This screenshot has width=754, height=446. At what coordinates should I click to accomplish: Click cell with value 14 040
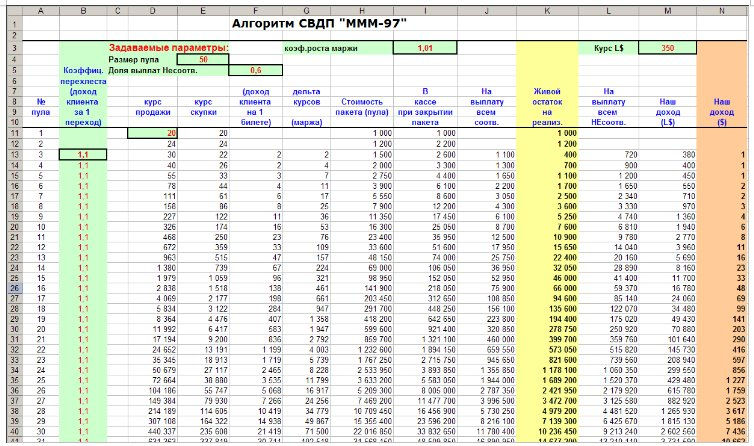608,247
